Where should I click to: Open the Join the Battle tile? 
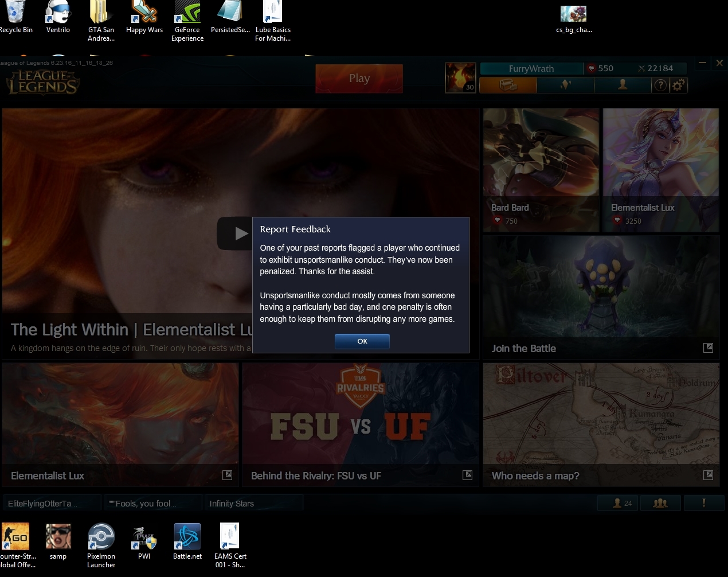[x=601, y=297]
